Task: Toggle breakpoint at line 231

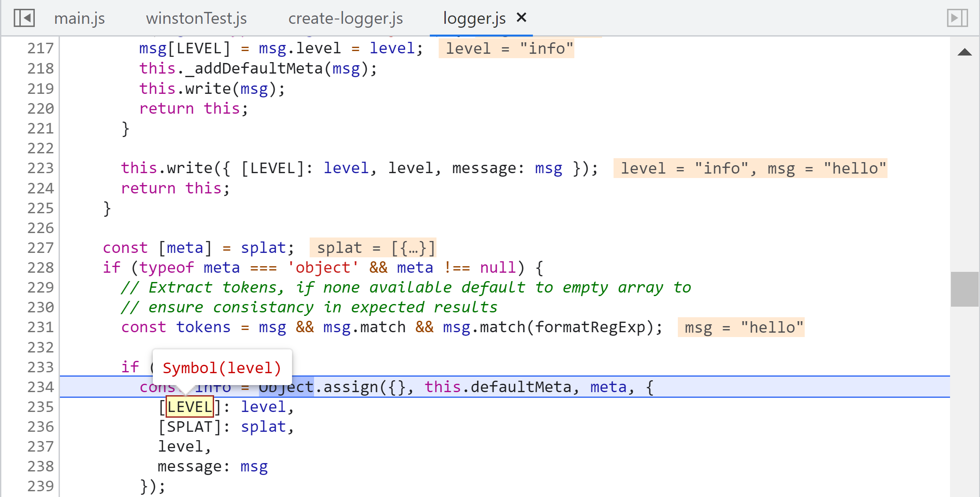Action: click(x=41, y=327)
